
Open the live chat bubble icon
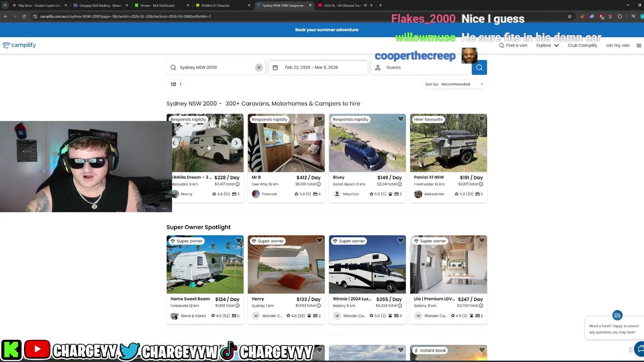pyautogui.click(x=640, y=349)
